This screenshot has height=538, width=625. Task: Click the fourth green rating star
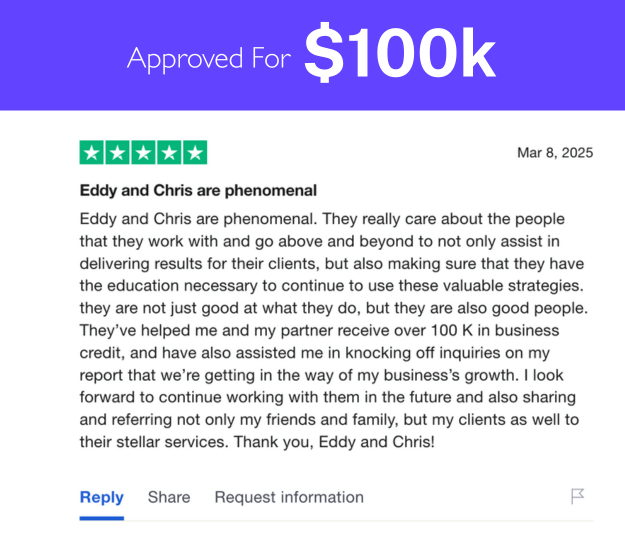tap(169, 152)
